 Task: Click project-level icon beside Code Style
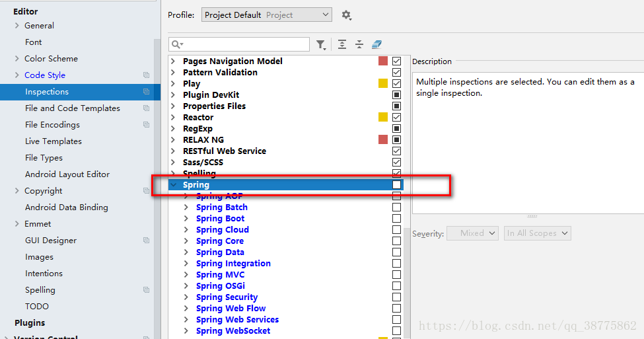(146, 75)
